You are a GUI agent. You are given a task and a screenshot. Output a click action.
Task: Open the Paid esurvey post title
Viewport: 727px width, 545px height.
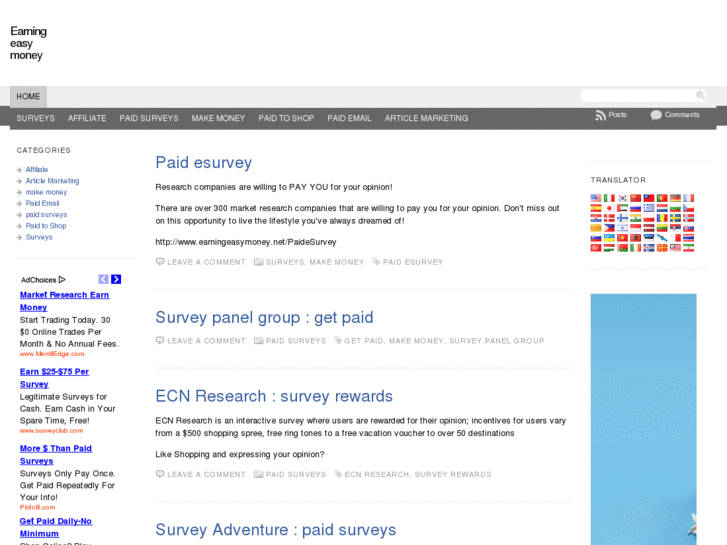(x=204, y=163)
